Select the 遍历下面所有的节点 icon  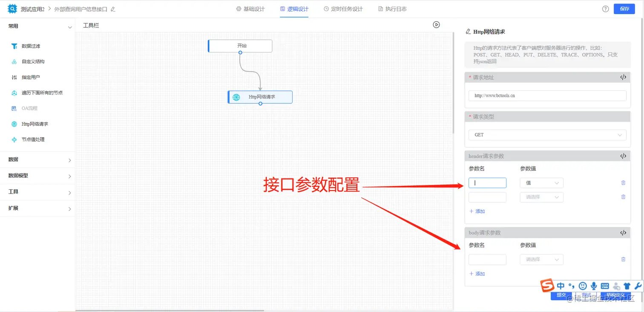pos(14,93)
